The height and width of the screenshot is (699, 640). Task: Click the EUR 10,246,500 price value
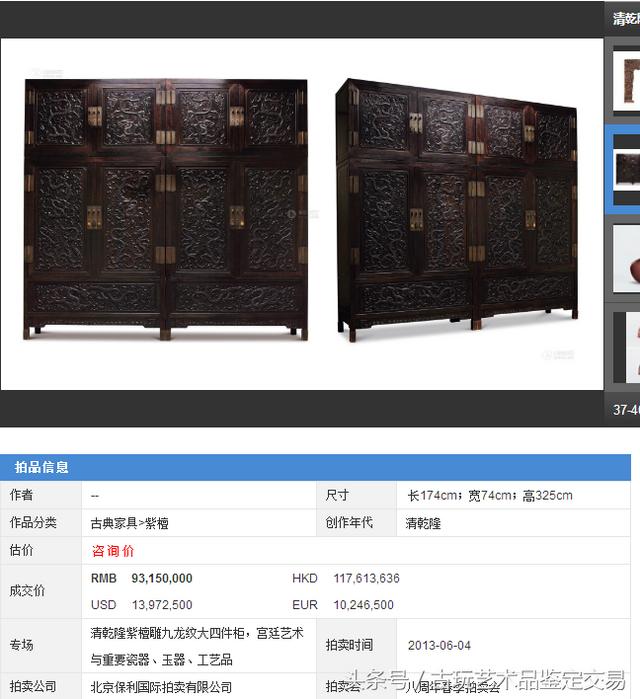click(x=343, y=604)
